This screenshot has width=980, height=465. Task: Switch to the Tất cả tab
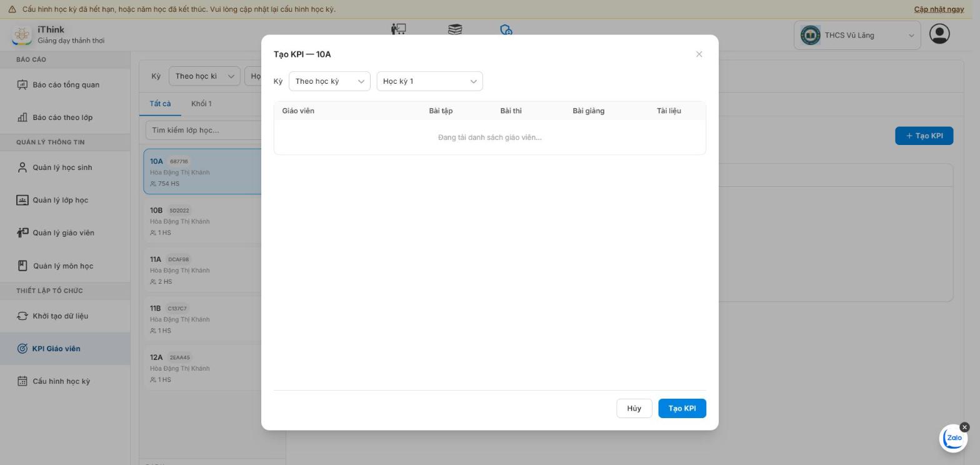pyautogui.click(x=160, y=104)
